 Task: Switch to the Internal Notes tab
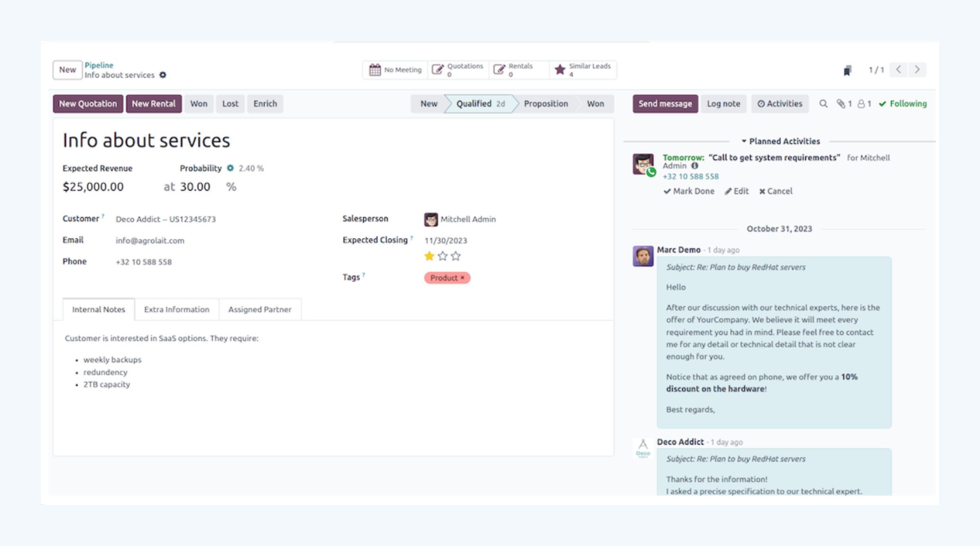click(98, 309)
